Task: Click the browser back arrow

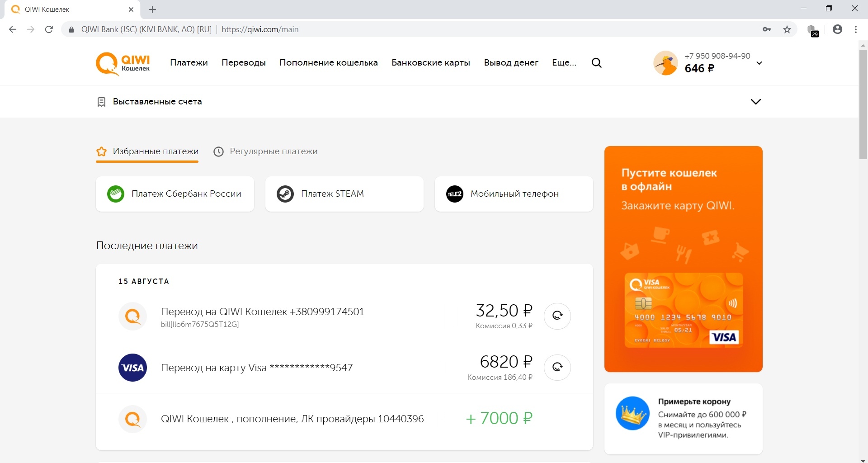Action: (13, 29)
